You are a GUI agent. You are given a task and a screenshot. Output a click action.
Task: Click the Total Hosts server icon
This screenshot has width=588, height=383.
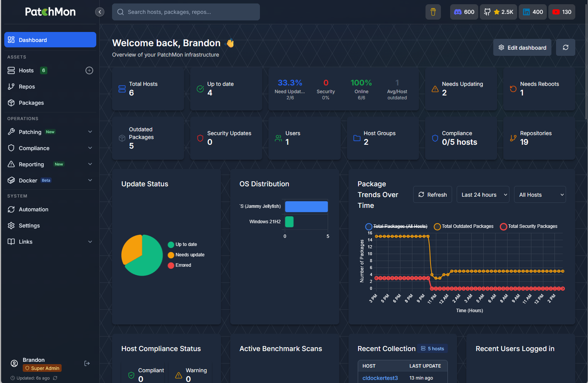(x=122, y=89)
